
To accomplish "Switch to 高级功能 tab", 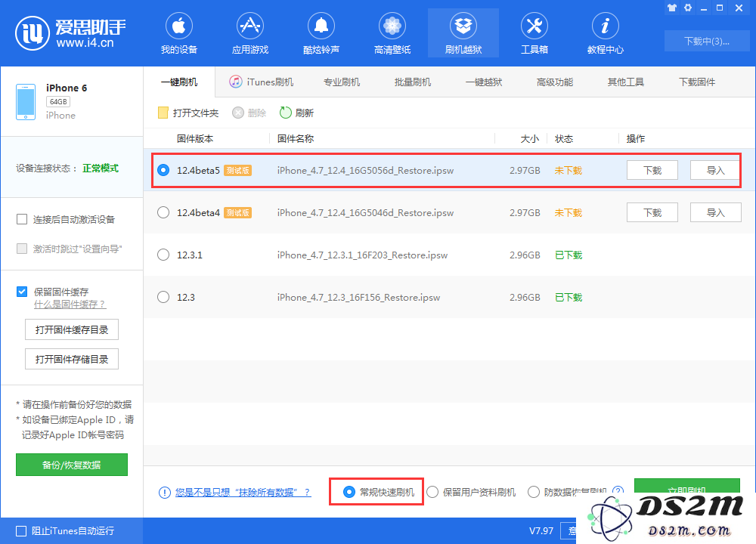I will point(555,82).
